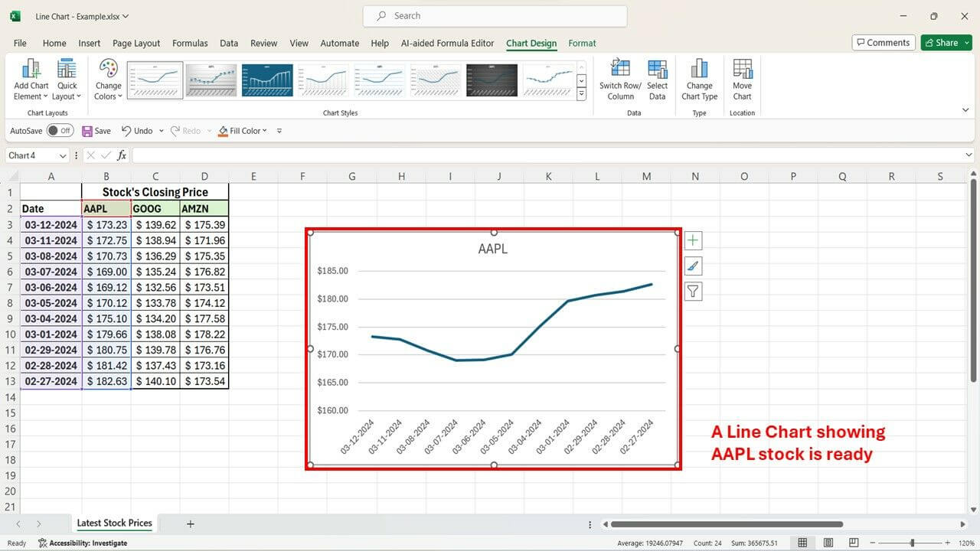Click Switch Row/Column button
The image size is (980, 551).
click(621, 80)
